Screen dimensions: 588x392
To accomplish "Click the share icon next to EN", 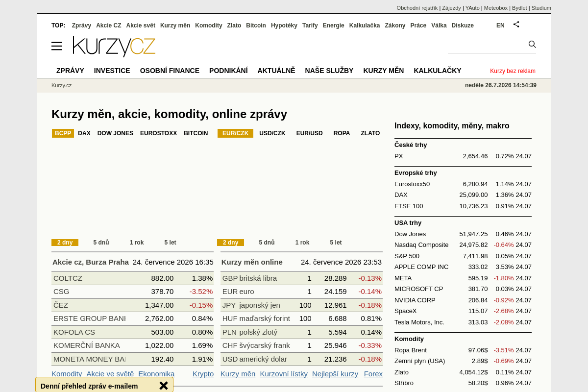I will 516,24.
